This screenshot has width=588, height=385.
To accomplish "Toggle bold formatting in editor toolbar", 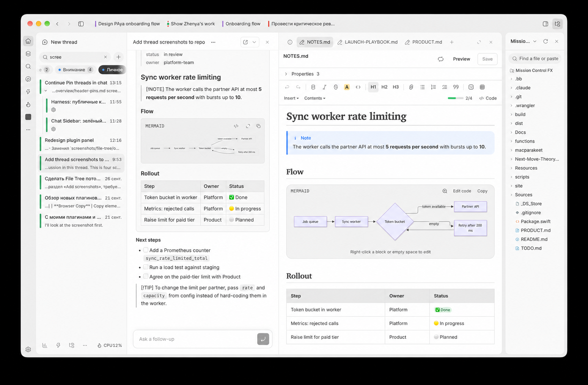I will pyautogui.click(x=313, y=87).
